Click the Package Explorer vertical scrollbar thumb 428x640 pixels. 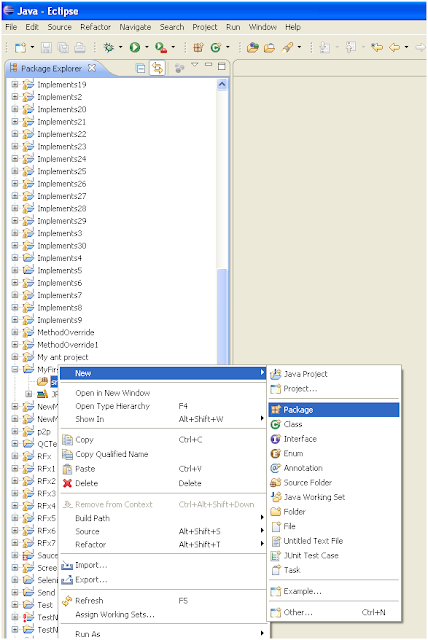[x=222, y=316]
